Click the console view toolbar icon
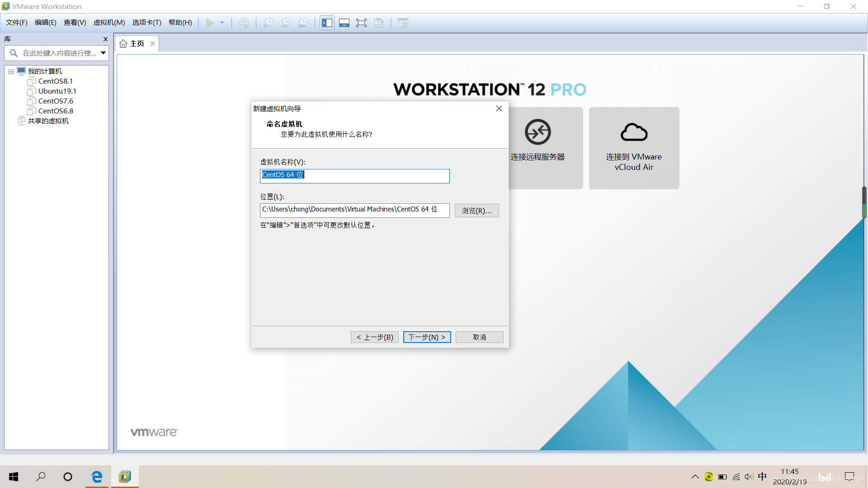 403,23
